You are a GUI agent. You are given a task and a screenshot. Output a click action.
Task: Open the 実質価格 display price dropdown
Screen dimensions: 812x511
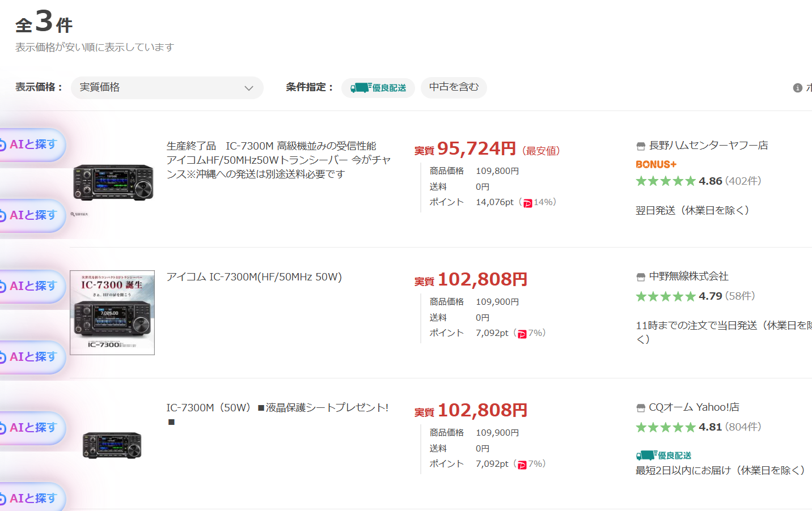pyautogui.click(x=167, y=88)
